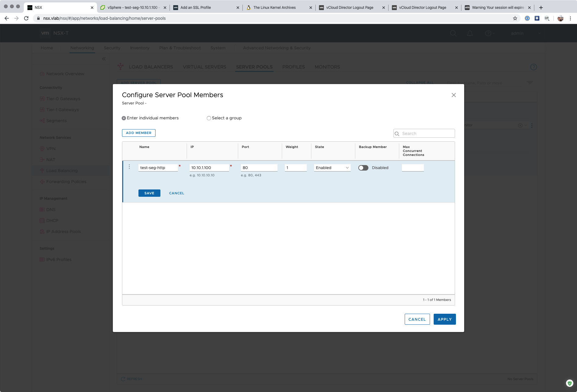Bookmark this page with the star icon

[x=515, y=18]
